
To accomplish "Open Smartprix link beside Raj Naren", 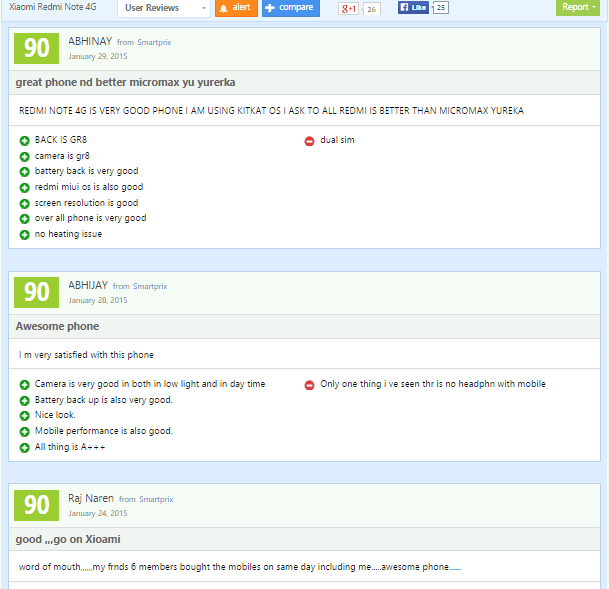I will pyautogui.click(x=156, y=499).
